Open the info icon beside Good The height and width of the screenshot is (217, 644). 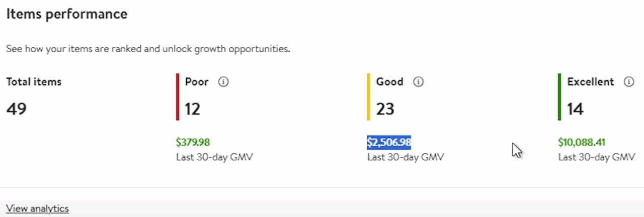tap(418, 82)
